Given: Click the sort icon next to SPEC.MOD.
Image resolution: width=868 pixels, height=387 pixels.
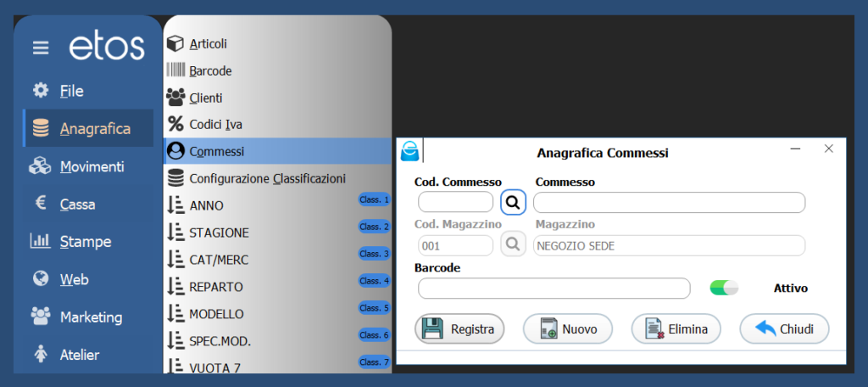Looking at the screenshot, I should [x=175, y=341].
